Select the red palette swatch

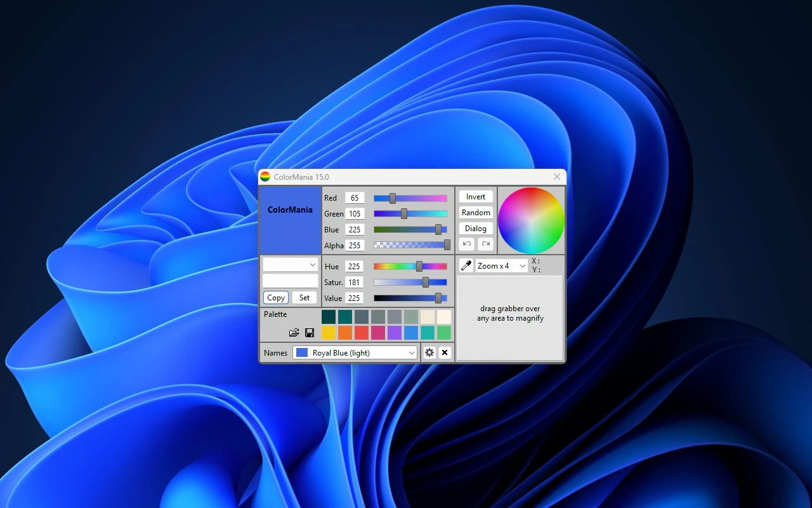(x=362, y=333)
